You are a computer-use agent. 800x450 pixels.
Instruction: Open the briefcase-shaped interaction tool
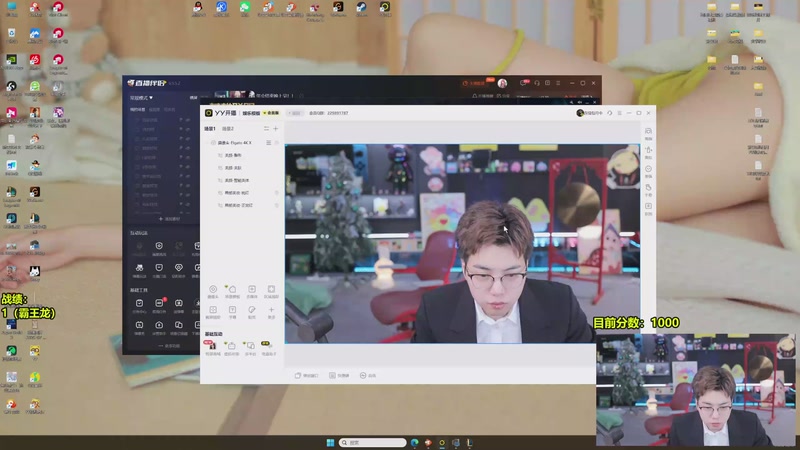231,348
